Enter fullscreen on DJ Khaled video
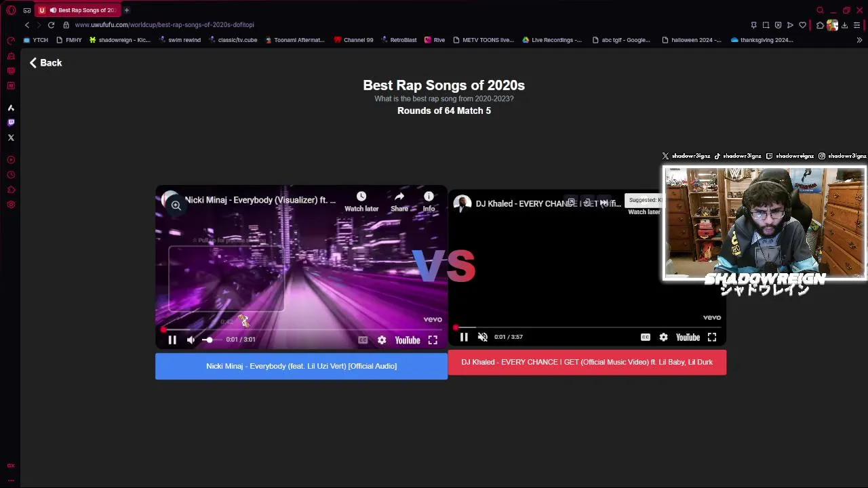 (712, 337)
